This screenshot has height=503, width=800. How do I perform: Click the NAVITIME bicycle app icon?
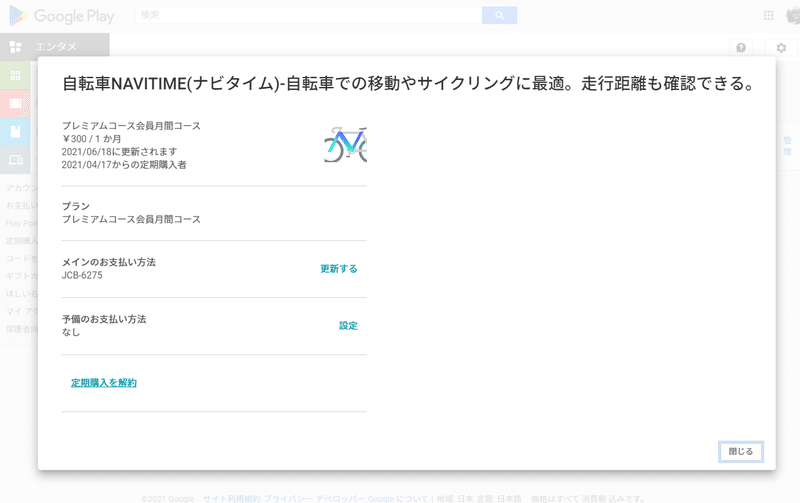click(x=345, y=144)
